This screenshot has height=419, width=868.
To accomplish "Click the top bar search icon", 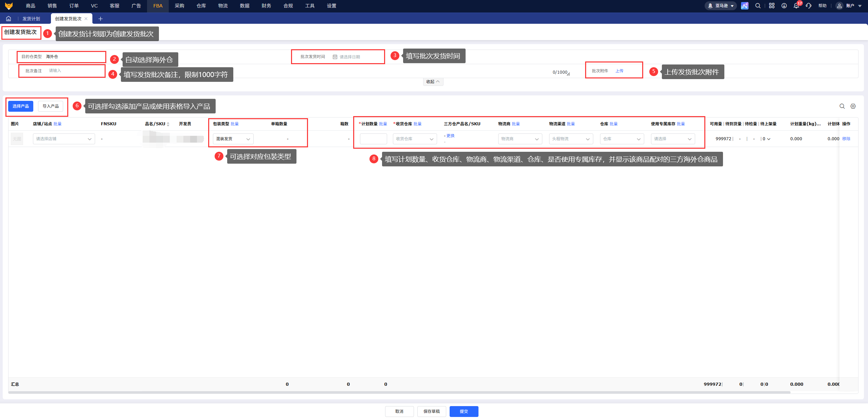I will pos(758,6).
